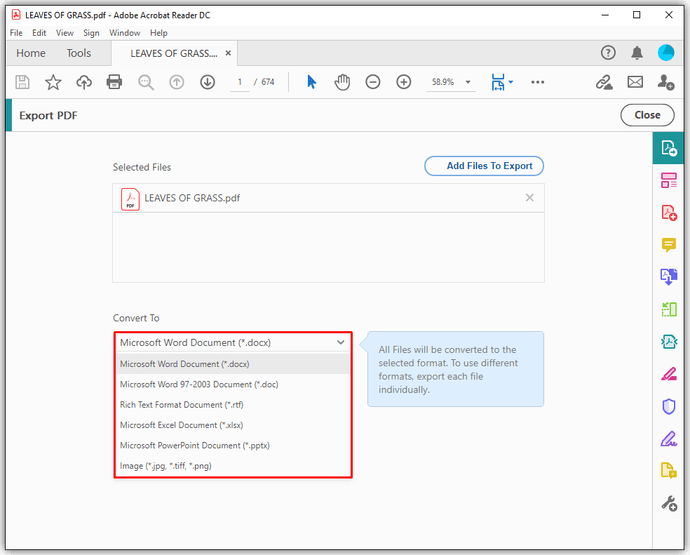Click the Save file icon
The height and width of the screenshot is (555, 690).
pyautogui.click(x=22, y=82)
